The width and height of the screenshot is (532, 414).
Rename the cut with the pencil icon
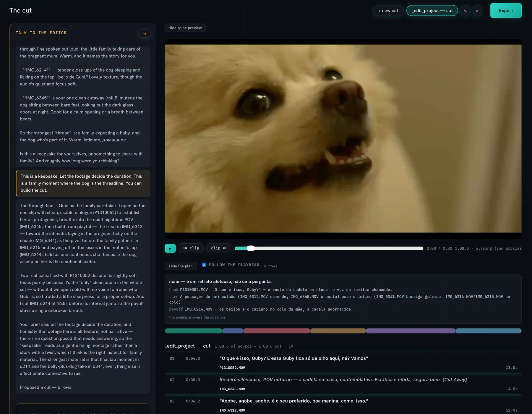coord(465,11)
